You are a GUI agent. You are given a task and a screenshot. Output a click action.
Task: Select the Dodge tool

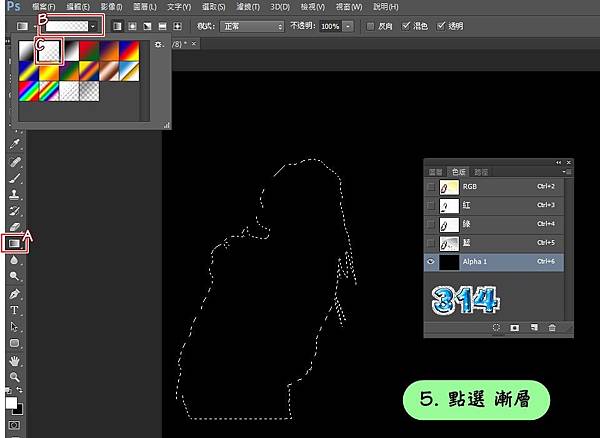click(15, 276)
